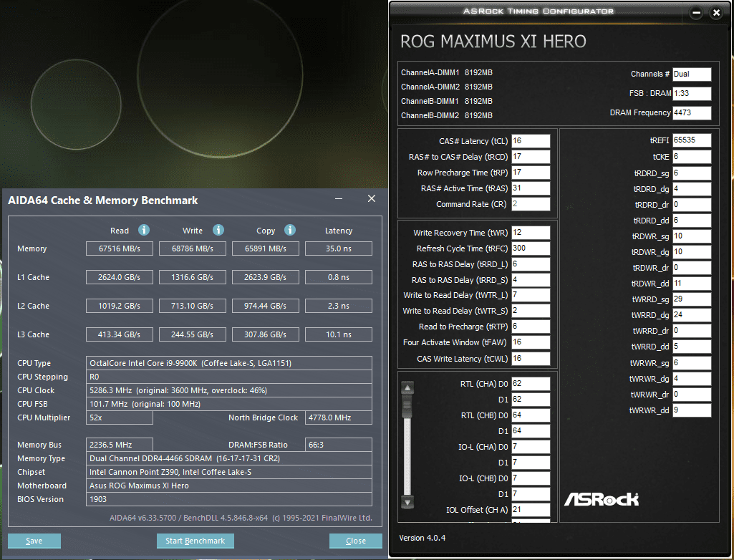Image resolution: width=734 pixels, height=560 pixels.
Task: Click the tWRWR_sg value field
Action: [692, 363]
